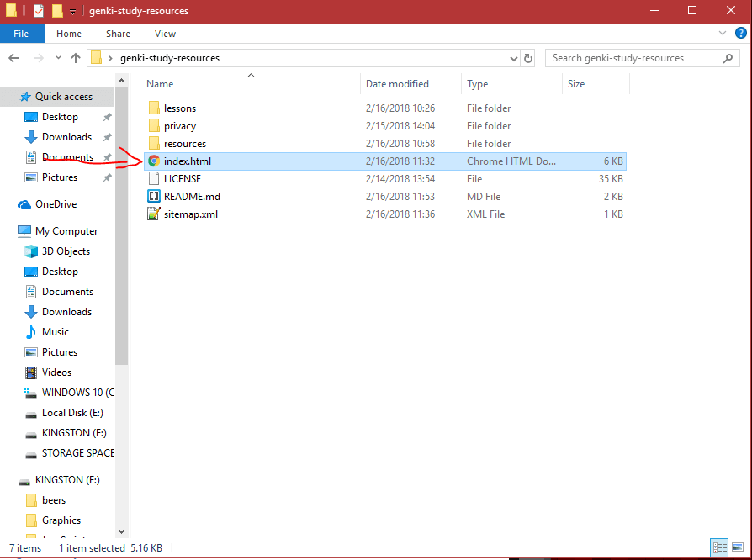Switch to the View ribbon tab
Viewport: 752px width, 560px height.
[165, 34]
